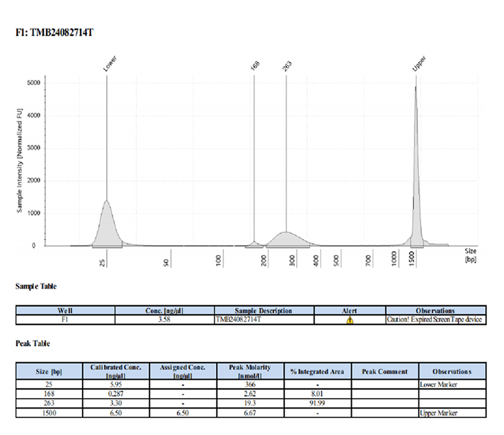The height and width of the screenshot is (435, 504).
Task: Click the calibrated concentration value '5.95'
Action: click(116, 384)
